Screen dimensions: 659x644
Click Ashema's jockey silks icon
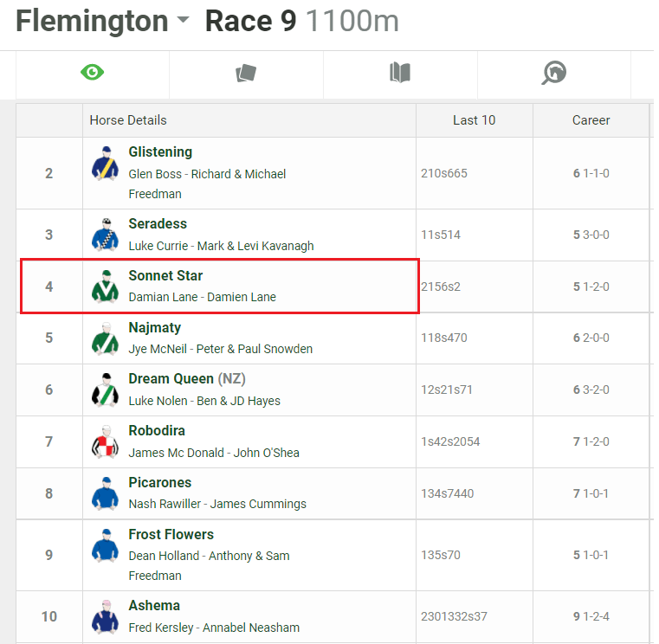(x=105, y=615)
